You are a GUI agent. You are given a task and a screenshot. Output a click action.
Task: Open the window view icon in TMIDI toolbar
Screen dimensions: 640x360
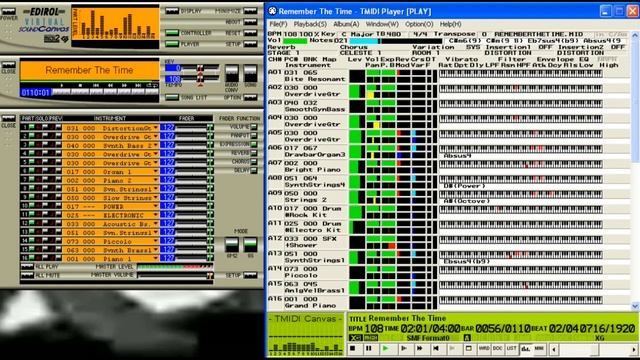click(468, 349)
